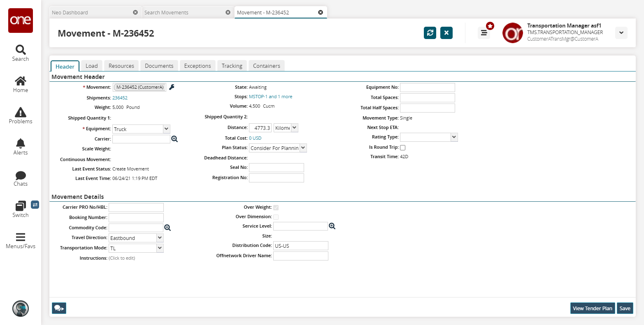Click the Carrier lookup magnifier icon
Viewport: 644px width, 325px height.
[x=174, y=139]
